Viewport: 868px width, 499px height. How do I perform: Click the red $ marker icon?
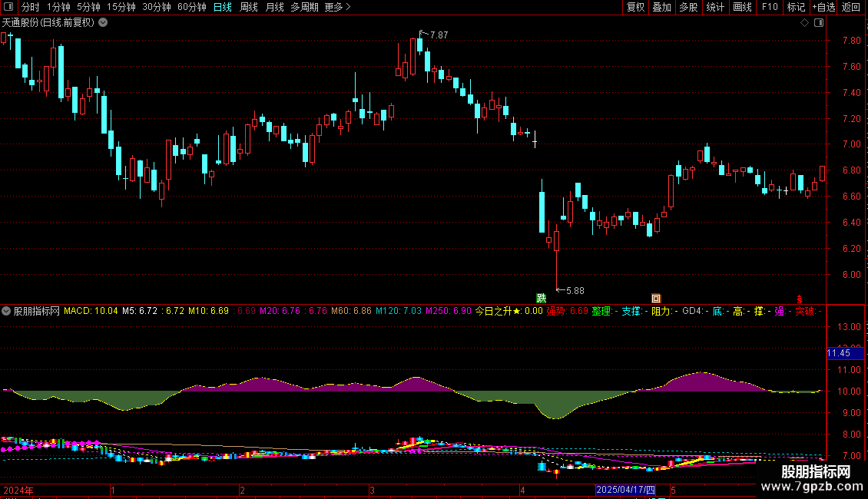[x=800, y=299]
